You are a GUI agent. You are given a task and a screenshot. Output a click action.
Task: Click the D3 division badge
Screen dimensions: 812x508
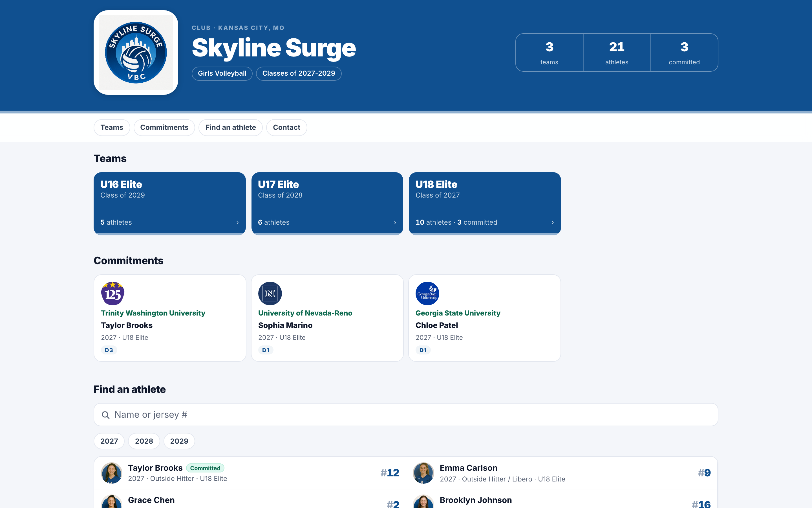point(109,350)
